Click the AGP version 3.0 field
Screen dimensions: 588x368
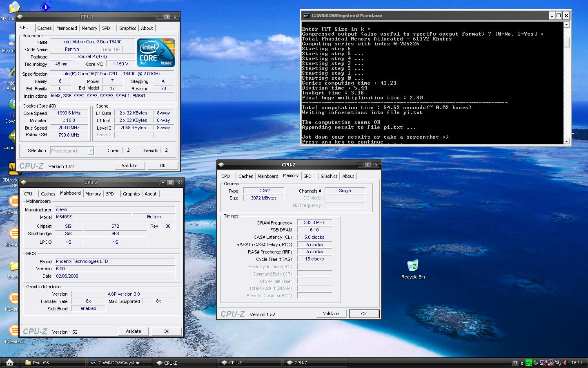123,294
